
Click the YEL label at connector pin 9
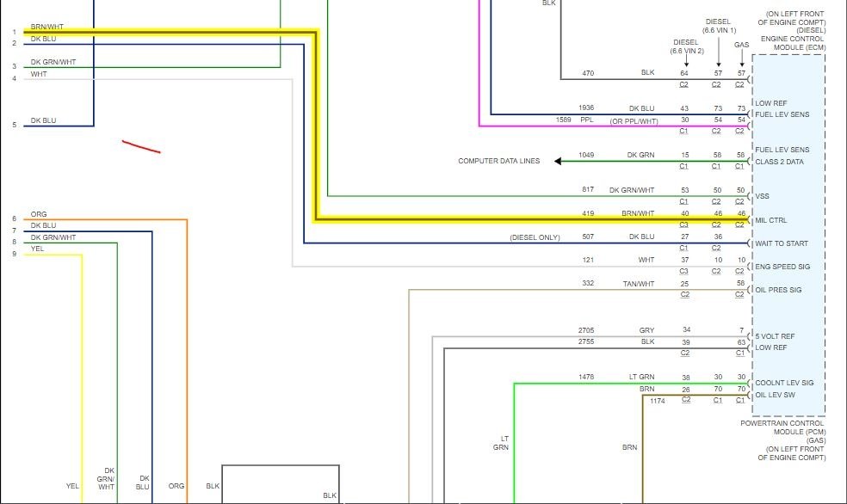[x=37, y=249]
